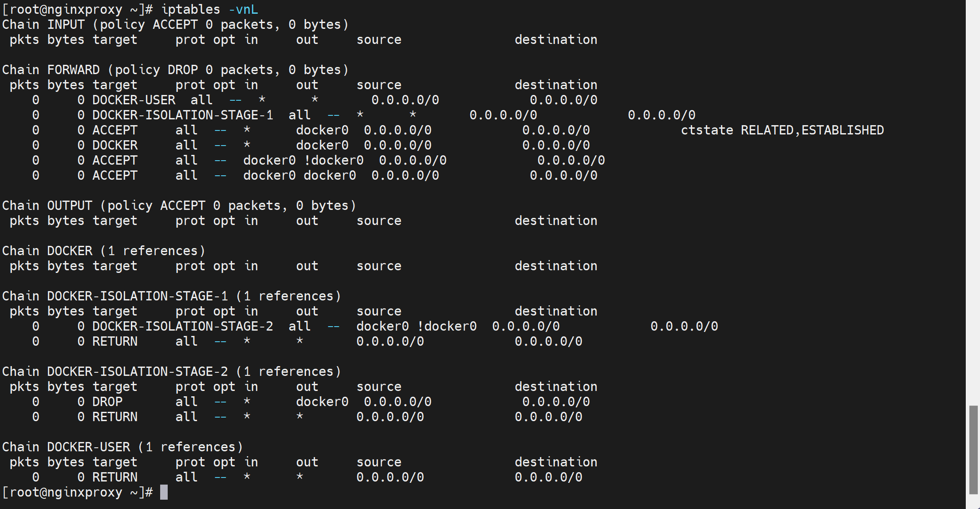Click 'Chain OUTPUT' heading text
Screen dimensions: 980x509
click(47, 205)
